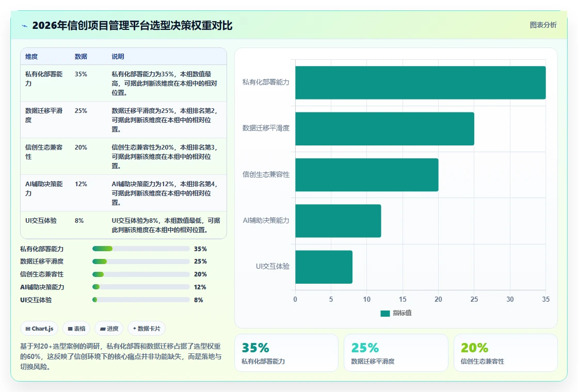Image resolution: width=578 pixels, height=392 pixels.
Task: Click the 35% value beside the progress bar
Action: point(201,249)
